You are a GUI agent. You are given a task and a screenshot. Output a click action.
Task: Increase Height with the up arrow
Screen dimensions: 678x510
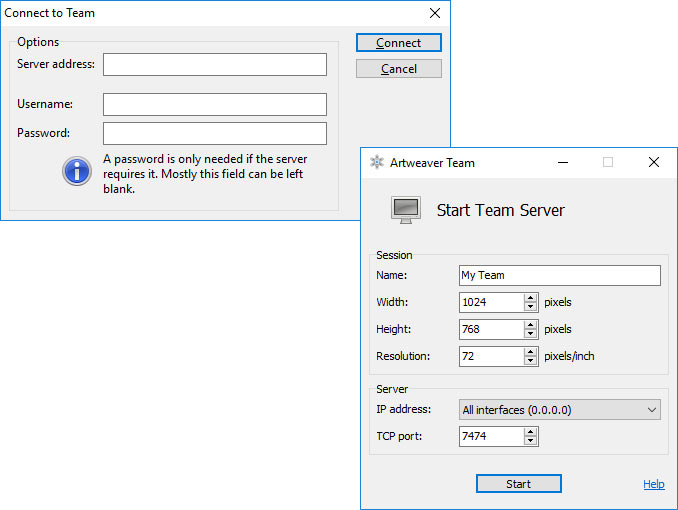click(531, 325)
